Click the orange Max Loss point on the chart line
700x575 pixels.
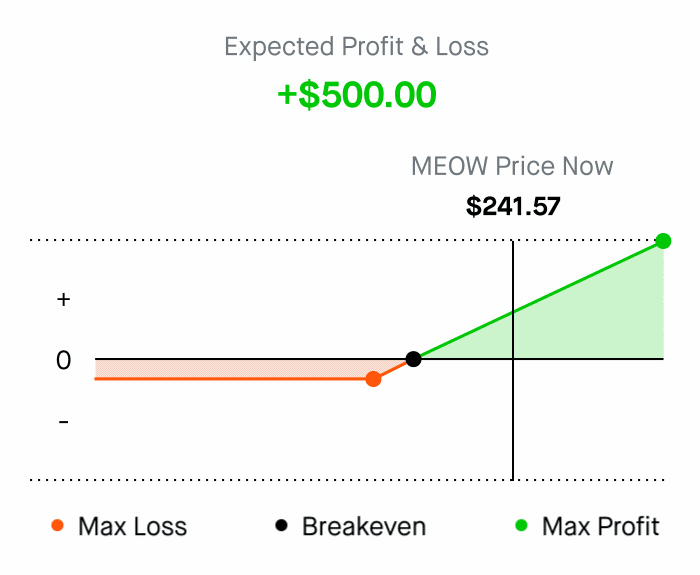[373, 379]
